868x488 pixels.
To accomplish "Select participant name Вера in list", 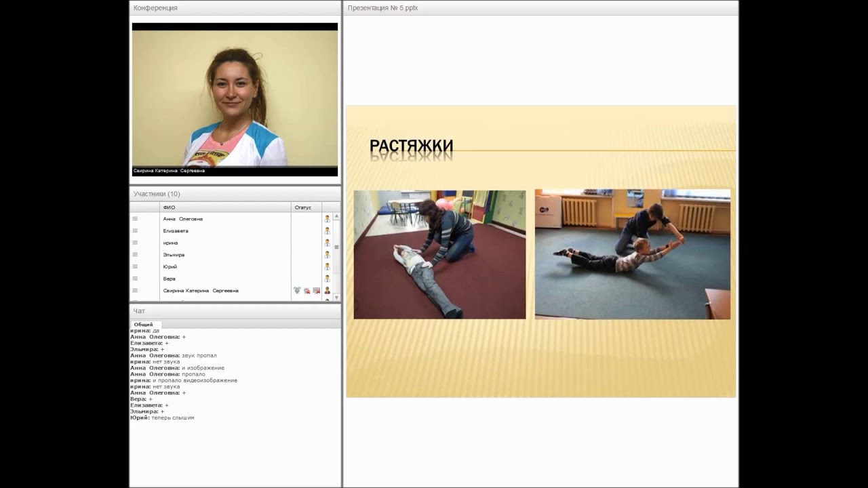I will click(169, 279).
